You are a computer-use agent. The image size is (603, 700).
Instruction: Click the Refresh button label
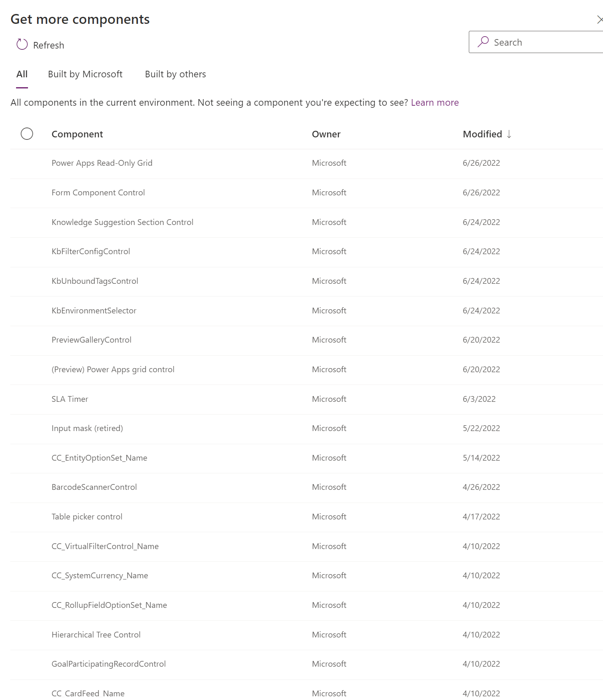coord(49,45)
